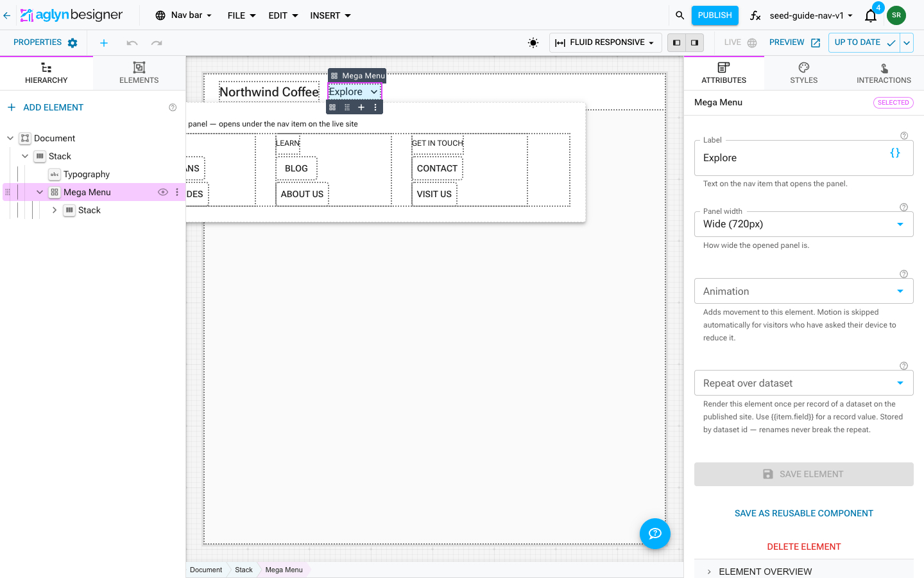Switch to the STYLES tab
The width and height of the screenshot is (924, 578).
coord(804,73)
